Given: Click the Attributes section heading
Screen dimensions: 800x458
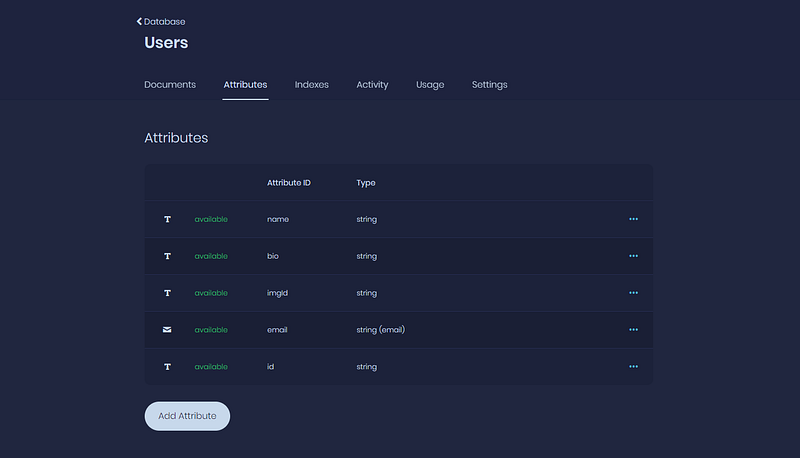Looking at the screenshot, I should click(176, 138).
